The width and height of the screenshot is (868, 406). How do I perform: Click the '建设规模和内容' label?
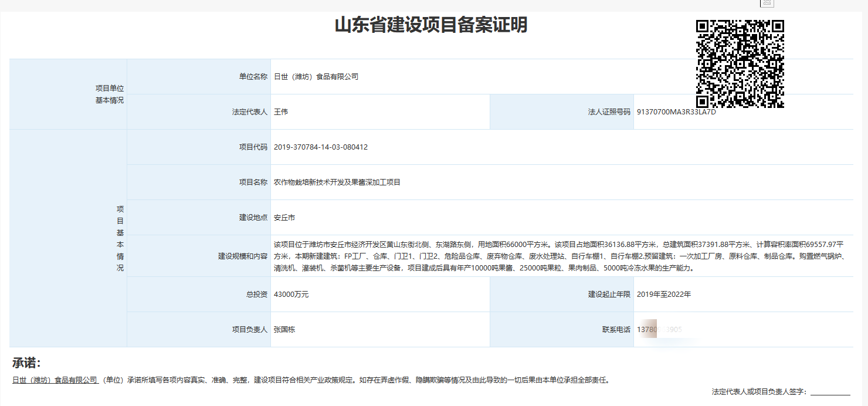(242, 256)
